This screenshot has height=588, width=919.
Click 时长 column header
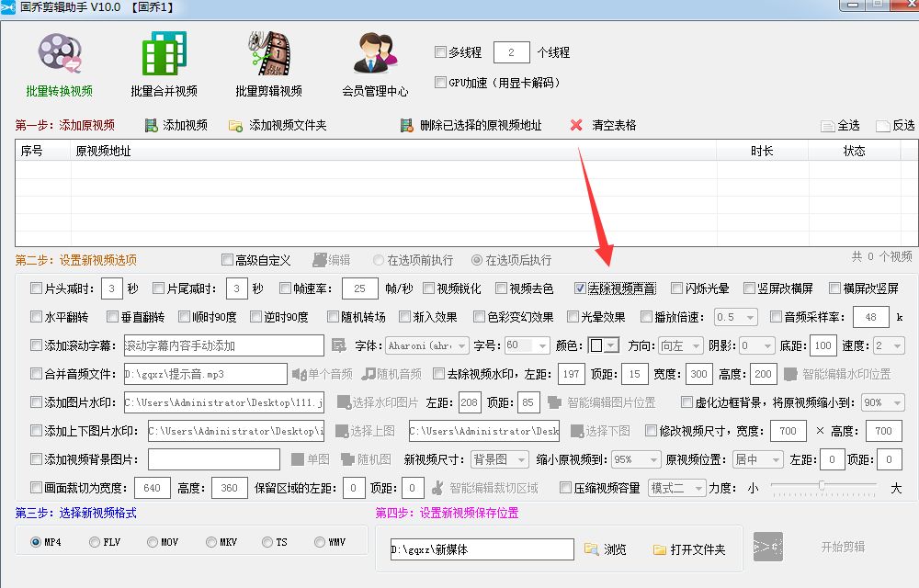click(x=762, y=151)
